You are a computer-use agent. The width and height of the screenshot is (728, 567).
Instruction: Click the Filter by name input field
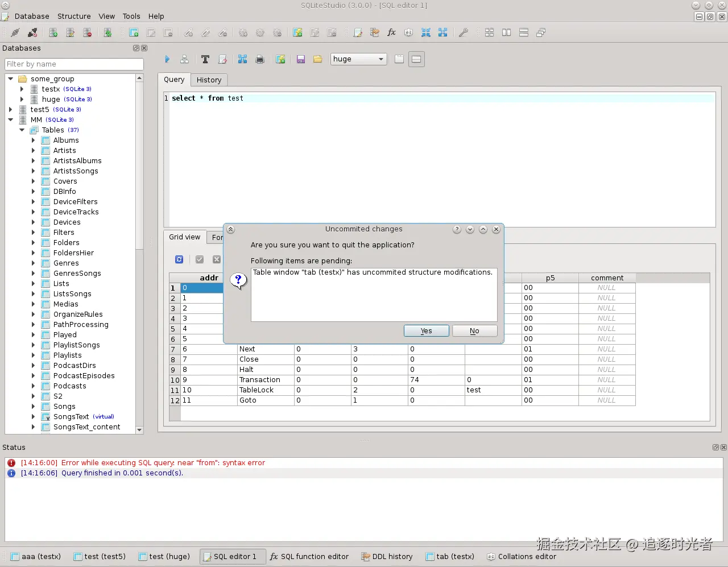(74, 64)
